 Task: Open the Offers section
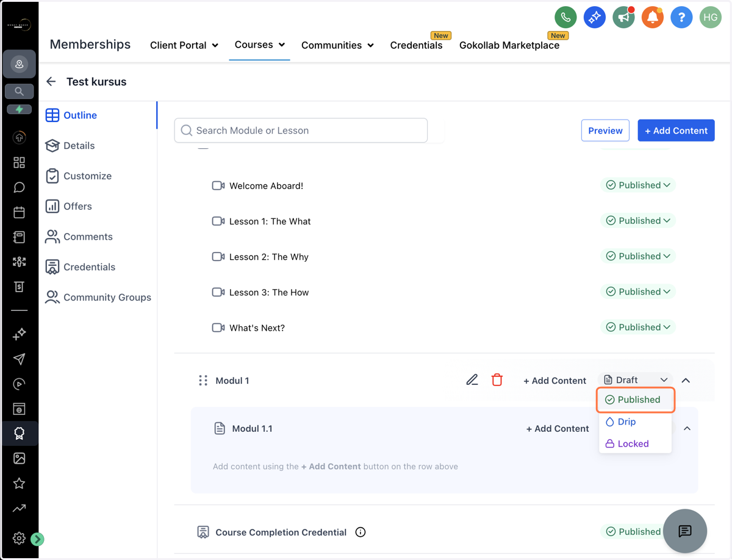(x=69, y=206)
